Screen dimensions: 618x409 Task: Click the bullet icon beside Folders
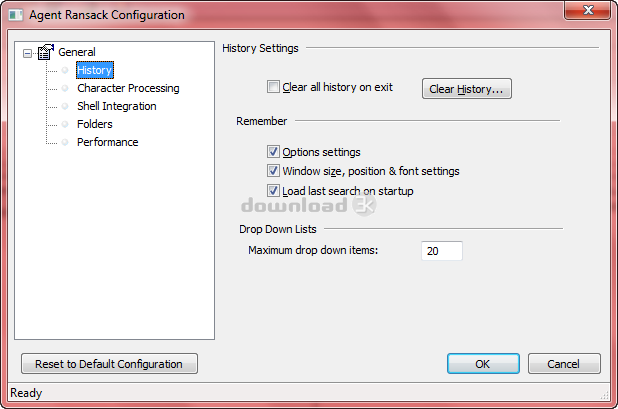(x=65, y=124)
